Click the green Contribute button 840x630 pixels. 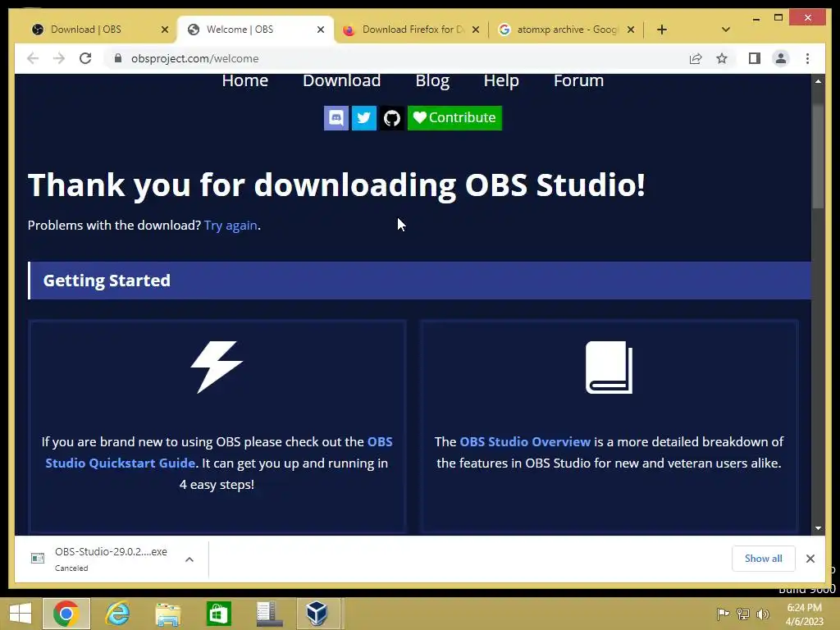coord(454,118)
